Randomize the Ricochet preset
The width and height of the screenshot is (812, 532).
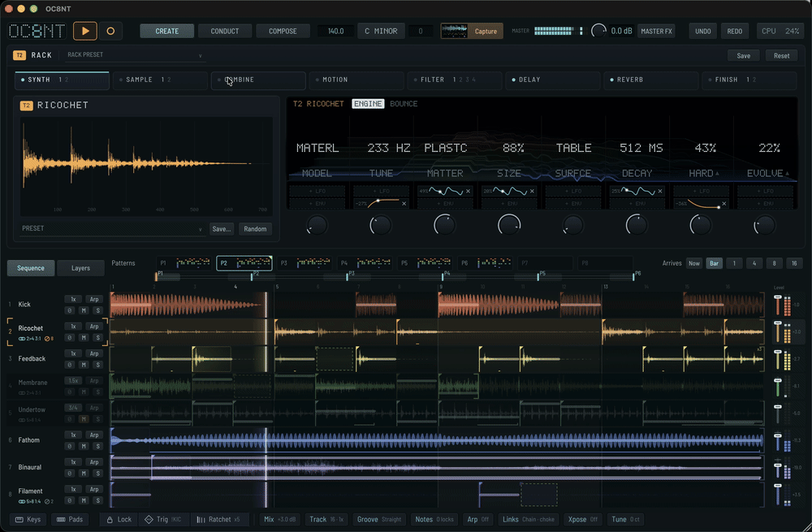(255, 228)
